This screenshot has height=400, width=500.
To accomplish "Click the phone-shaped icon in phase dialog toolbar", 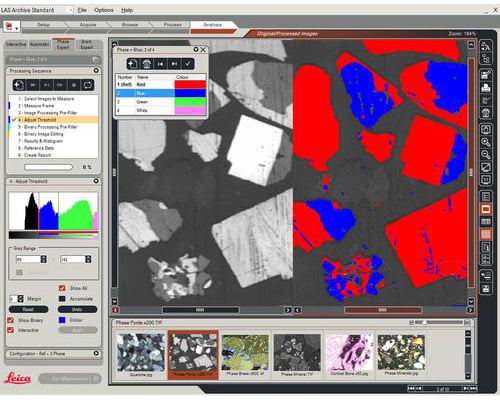I will (x=147, y=64).
